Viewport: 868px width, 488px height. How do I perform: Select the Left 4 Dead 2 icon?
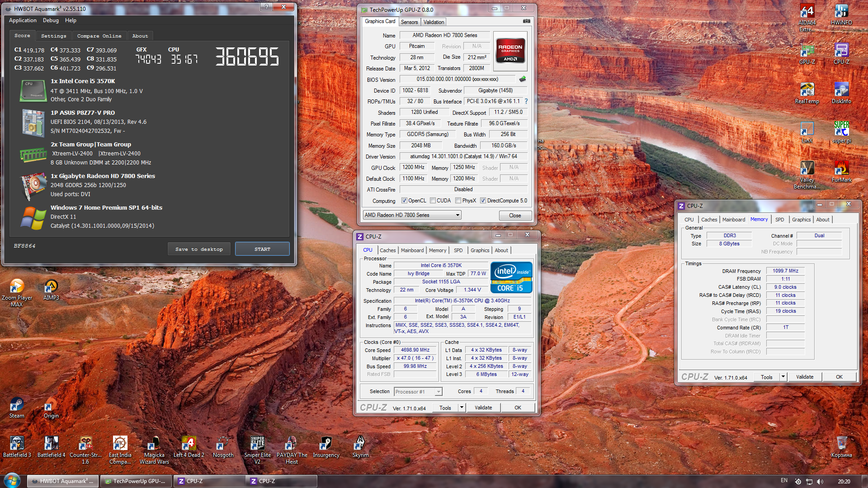click(189, 447)
